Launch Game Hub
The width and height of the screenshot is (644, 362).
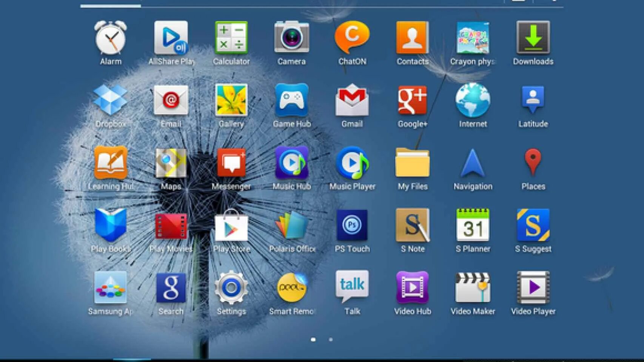(292, 100)
